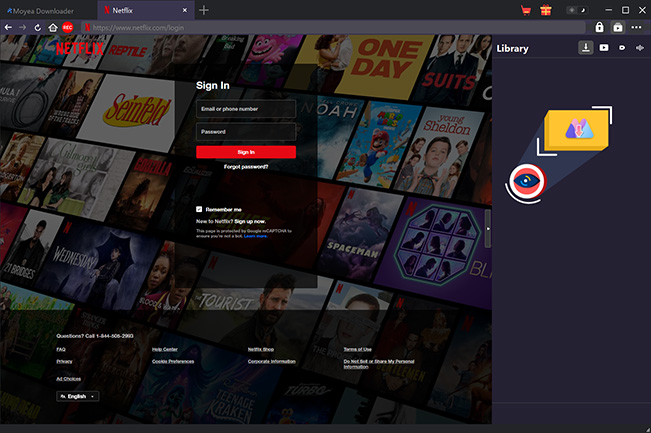651x433 pixels.
Task: Open the Ad Choices footer link
Action: 69,379
